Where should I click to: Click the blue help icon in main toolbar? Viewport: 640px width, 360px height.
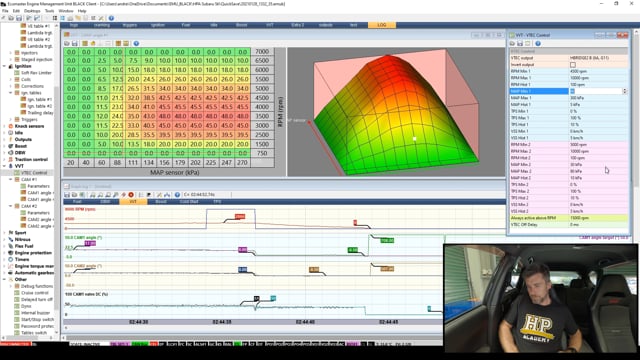pos(111,18)
